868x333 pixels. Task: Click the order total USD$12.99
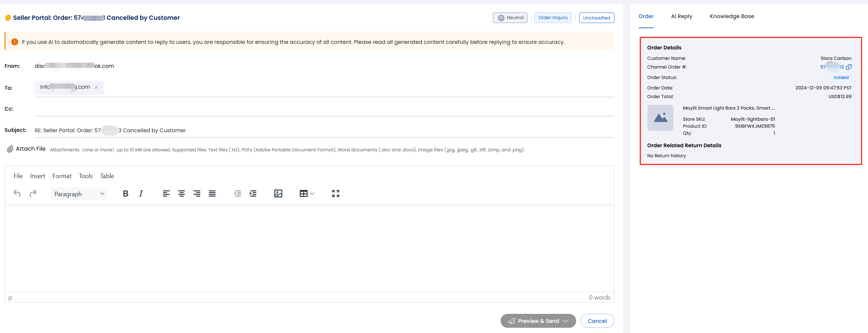click(x=840, y=96)
